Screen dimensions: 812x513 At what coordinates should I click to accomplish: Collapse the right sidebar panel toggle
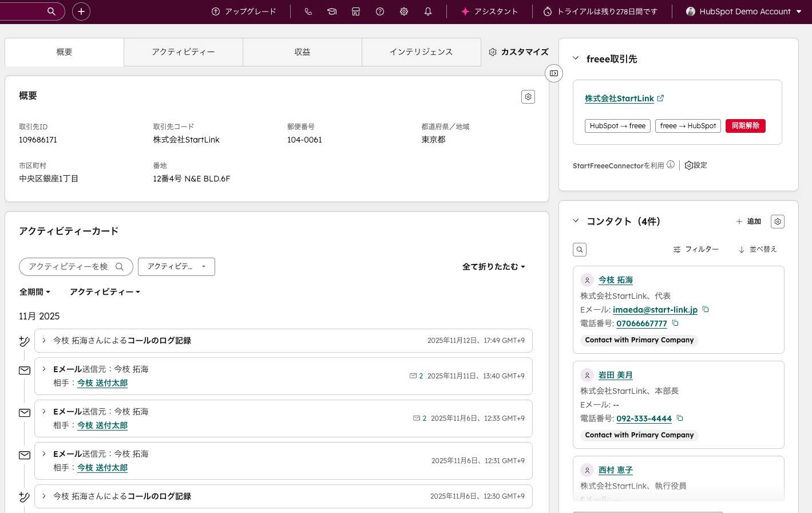point(554,73)
